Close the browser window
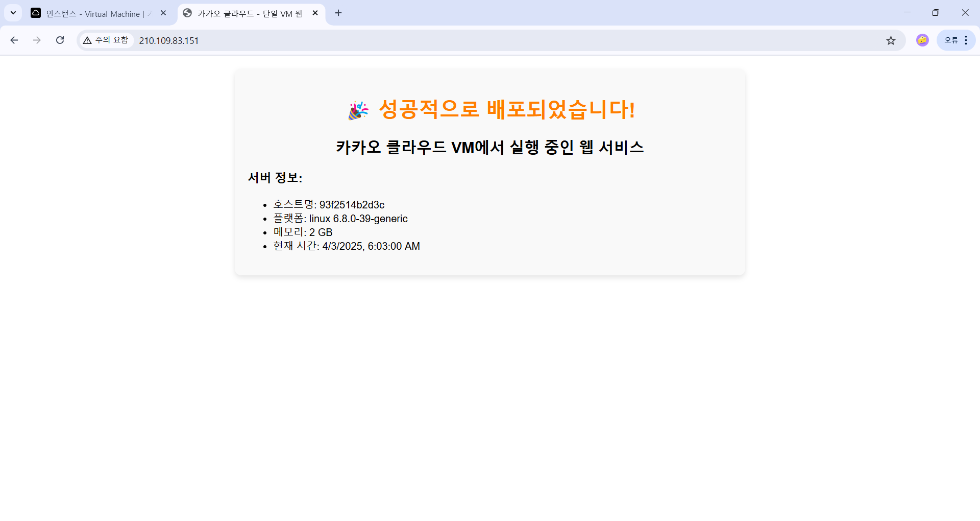 coord(965,13)
